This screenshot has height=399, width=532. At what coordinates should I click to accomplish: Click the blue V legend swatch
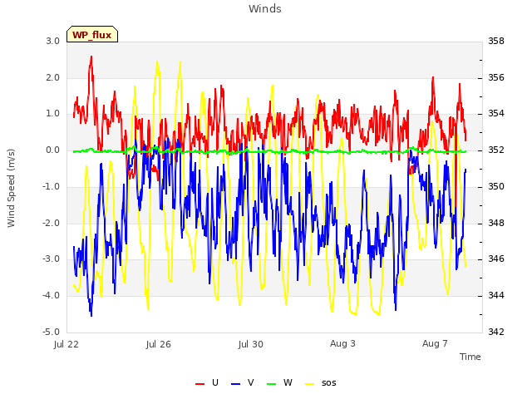[235, 384]
